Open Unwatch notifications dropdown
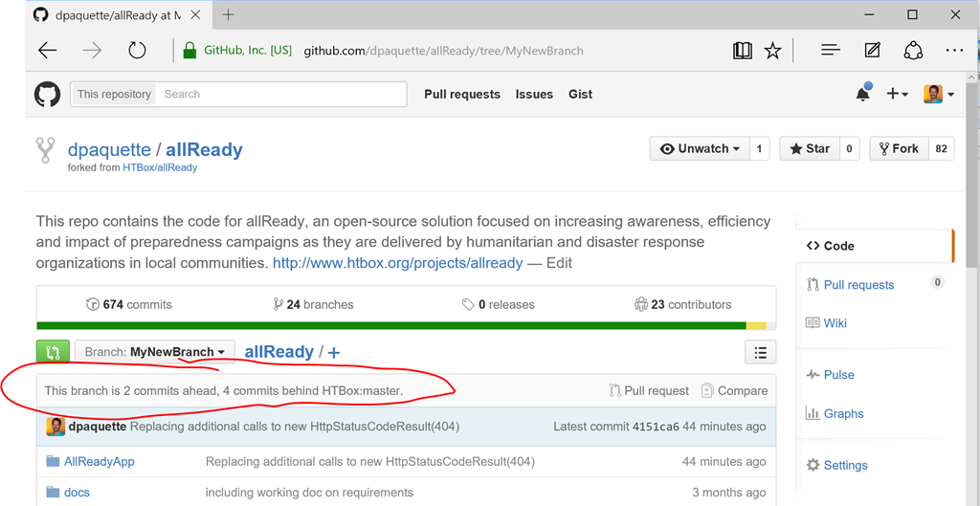 pos(700,148)
